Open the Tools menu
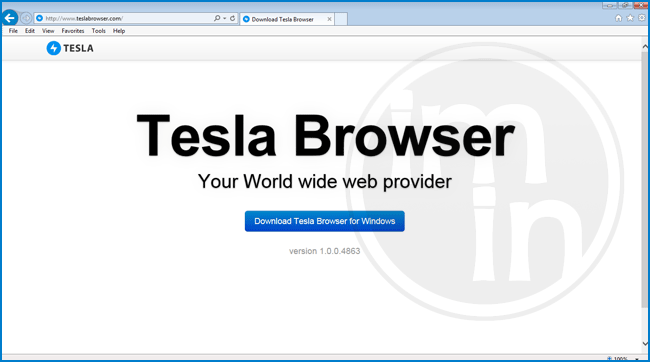 point(99,31)
